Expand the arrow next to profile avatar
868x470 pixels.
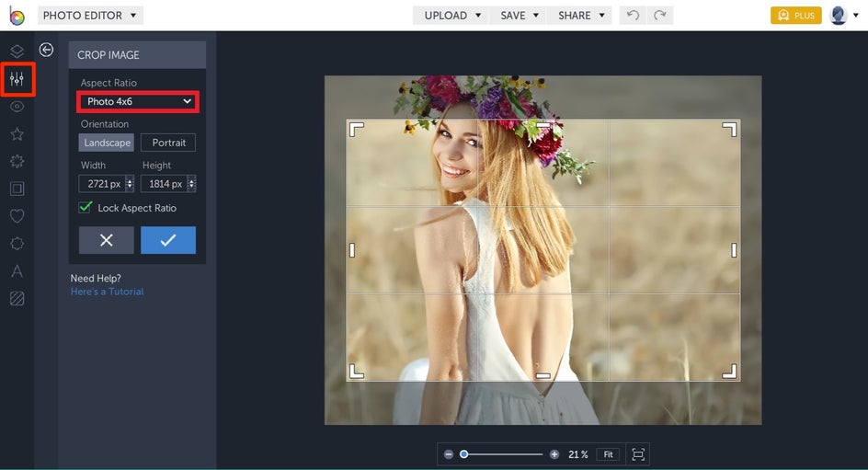pos(856,16)
